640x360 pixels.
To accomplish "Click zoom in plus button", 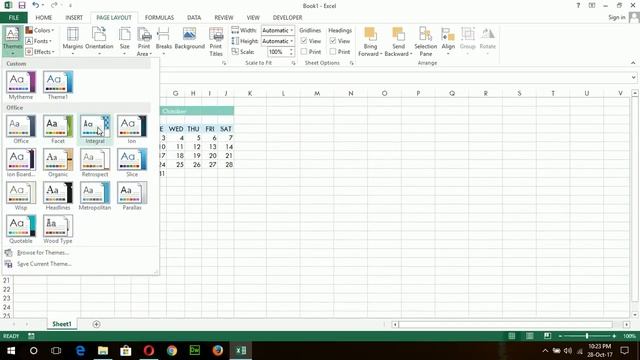I will coord(614,336).
